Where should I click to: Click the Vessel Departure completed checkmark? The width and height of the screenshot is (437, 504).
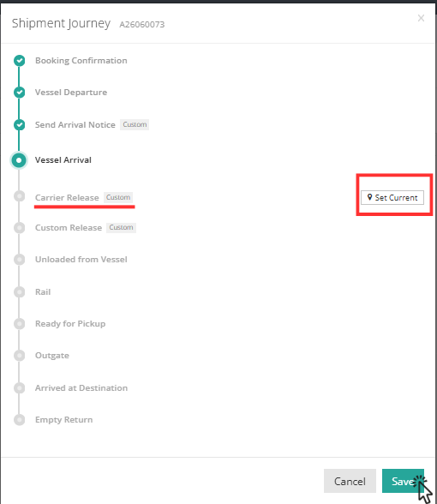pos(19,93)
